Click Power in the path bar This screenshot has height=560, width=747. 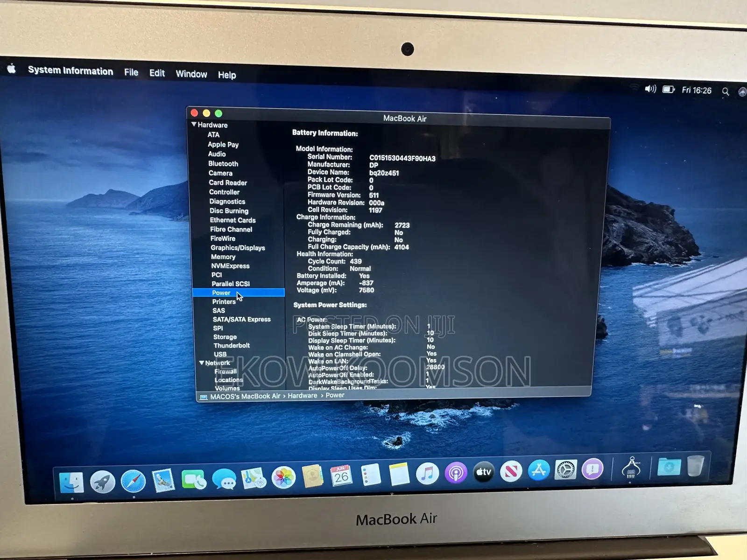tap(335, 395)
